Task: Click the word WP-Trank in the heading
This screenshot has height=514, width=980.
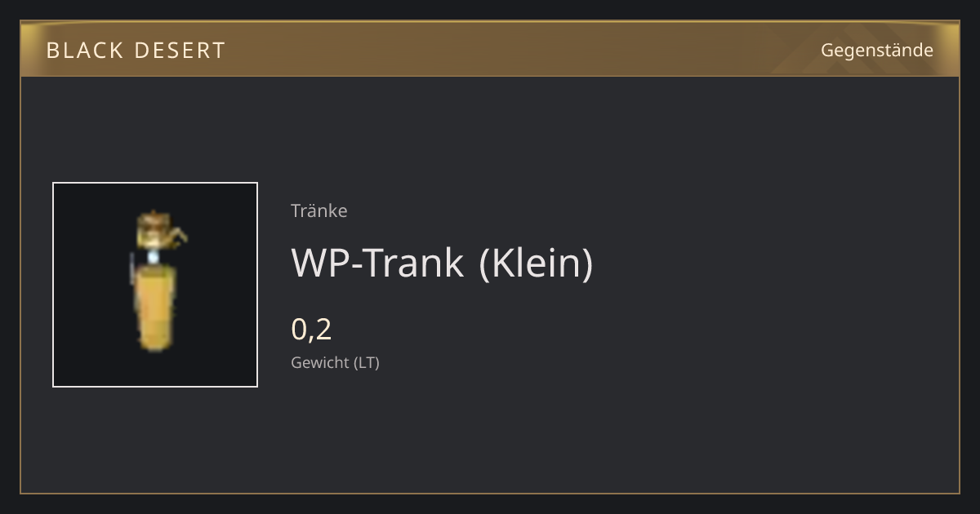Action: coord(377,263)
